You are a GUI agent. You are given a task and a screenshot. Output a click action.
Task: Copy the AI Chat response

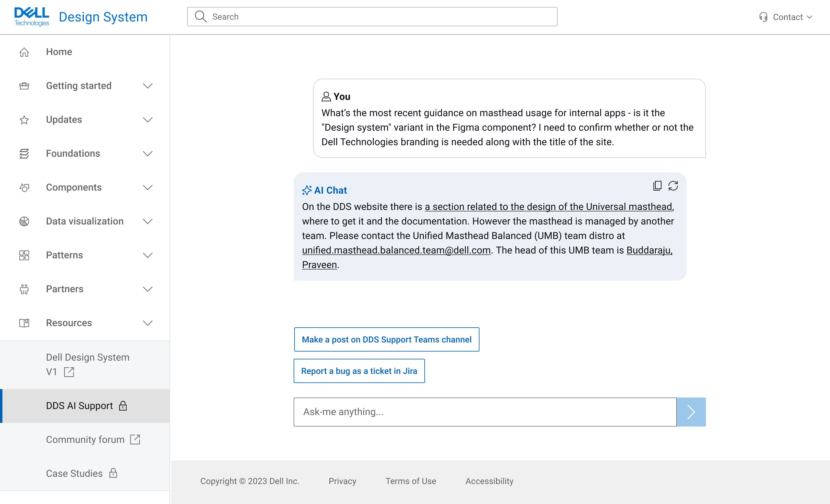[x=657, y=186]
